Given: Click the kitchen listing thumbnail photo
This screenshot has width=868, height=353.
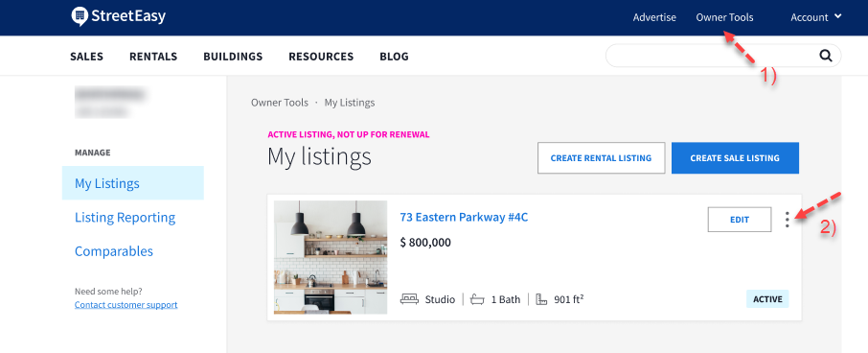Looking at the screenshot, I should coord(331,258).
